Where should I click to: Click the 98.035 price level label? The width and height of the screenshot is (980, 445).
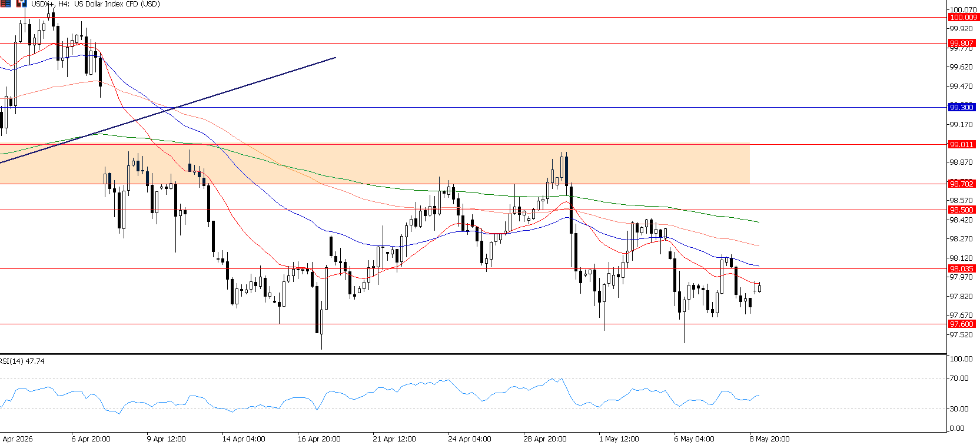(962, 268)
